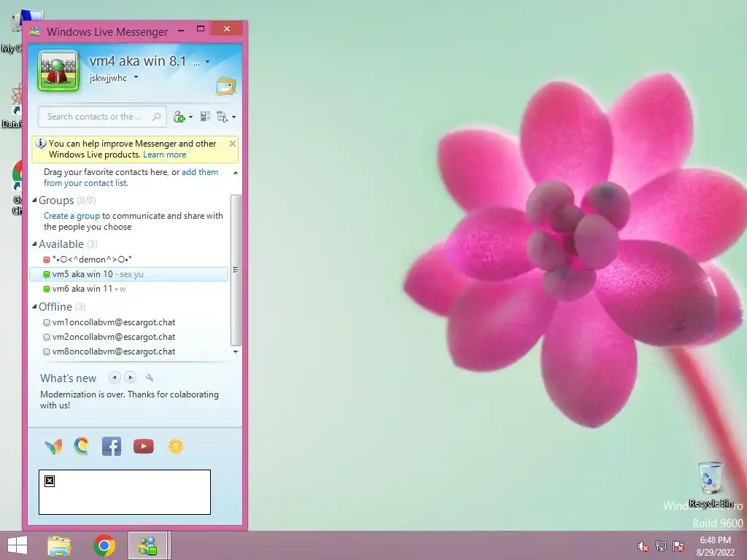This screenshot has height=560, width=747.
Task: Launch Google Chrome from the taskbar
Action: tap(104, 545)
